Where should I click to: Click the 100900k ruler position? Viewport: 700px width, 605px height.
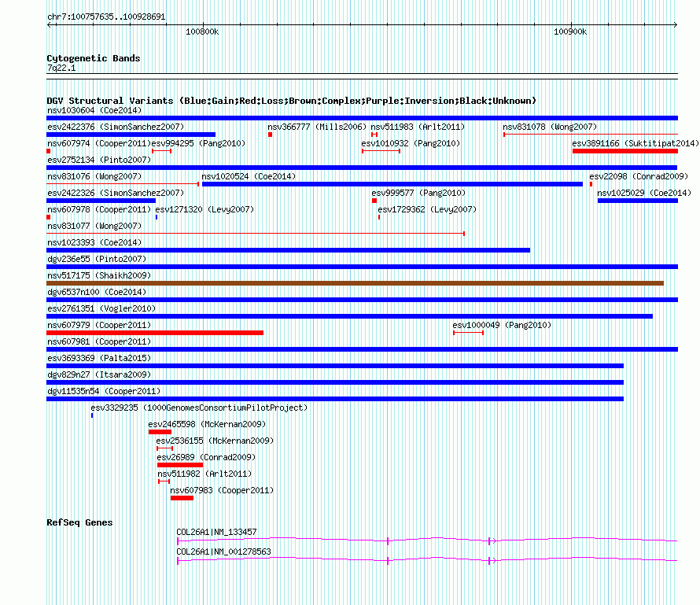(570, 32)
